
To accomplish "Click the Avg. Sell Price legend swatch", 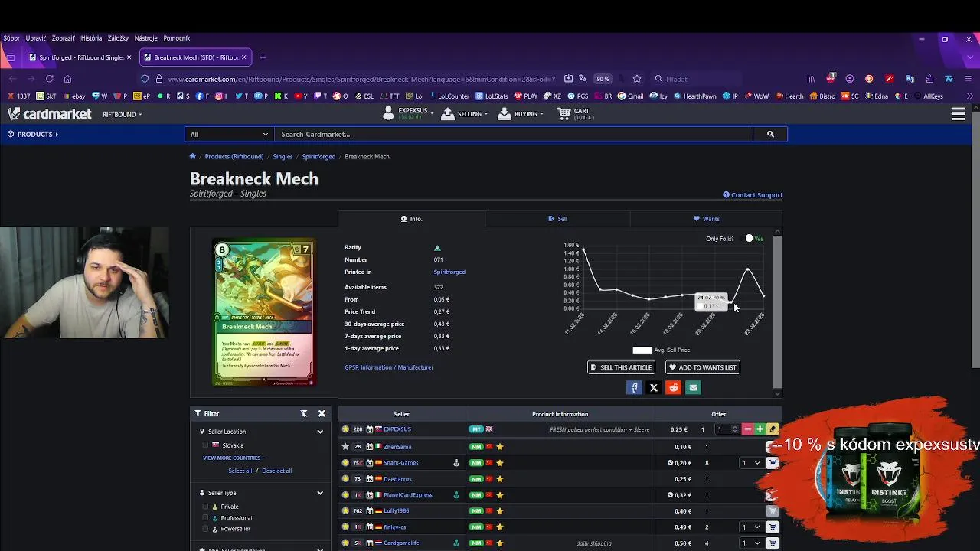I will pyautogui.click(x=642, y=350).
